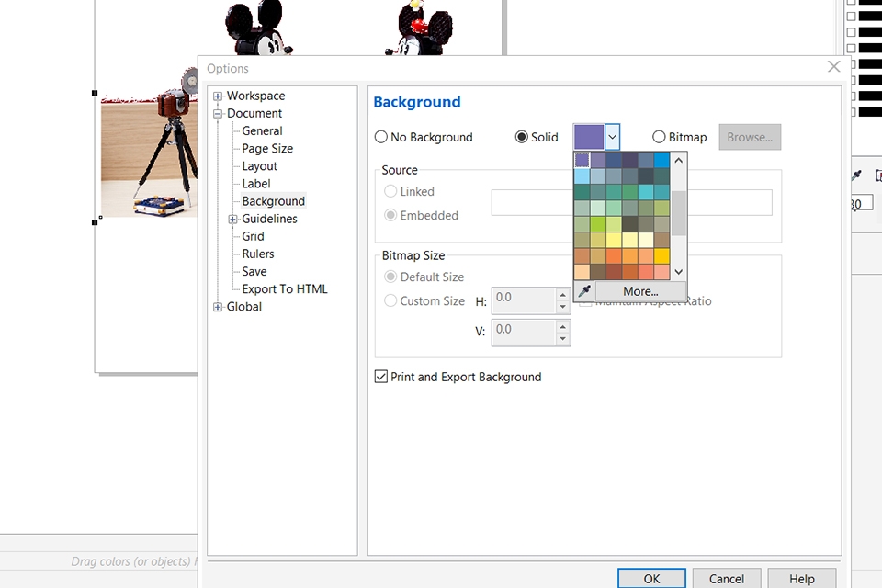
Task: Choose the Solid background radio option
Action: pyautogui.click(x=522, y=137)
